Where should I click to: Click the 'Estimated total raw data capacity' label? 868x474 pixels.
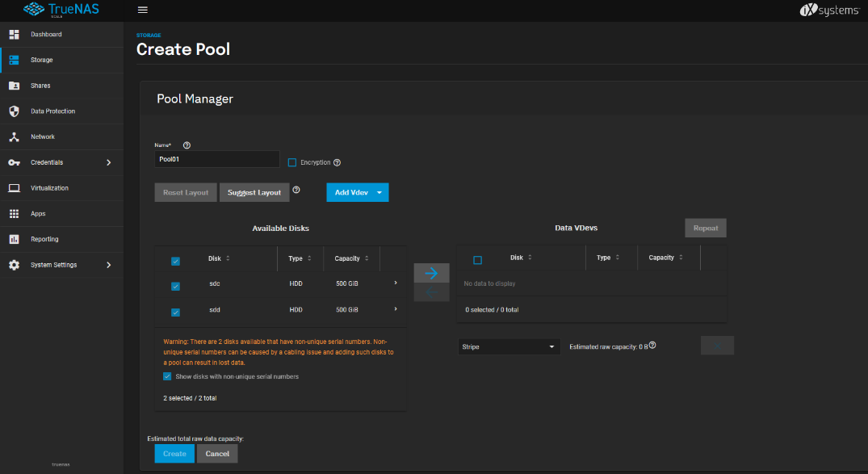coord(195,438)
